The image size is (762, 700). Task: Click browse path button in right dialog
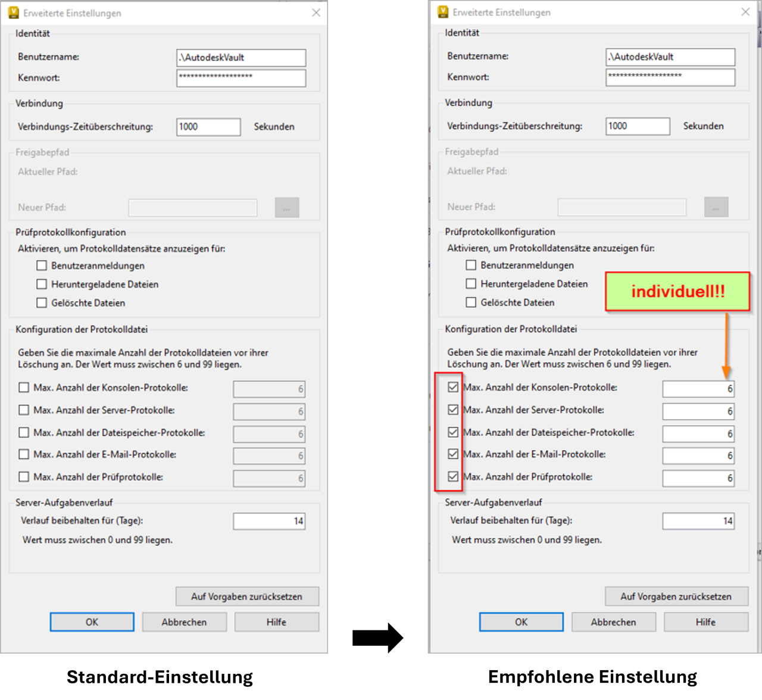[x=716, y=207]
